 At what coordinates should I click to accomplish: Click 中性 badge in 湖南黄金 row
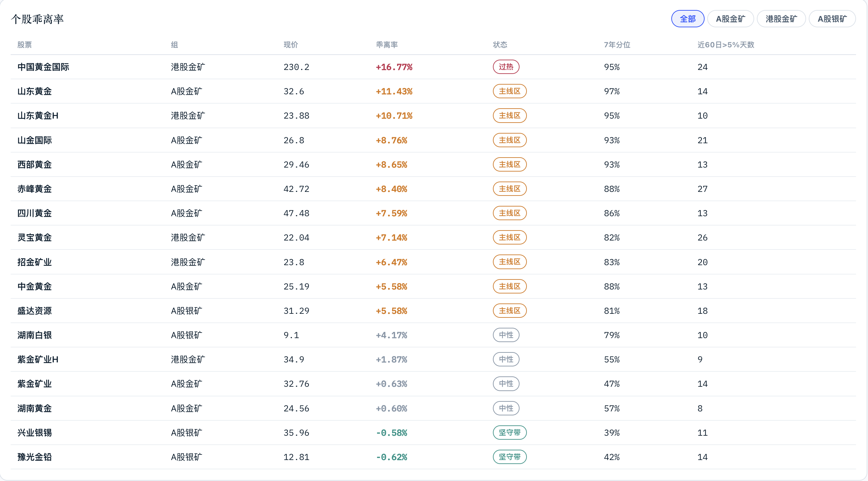pyautogui.click(x=506, y=408)
